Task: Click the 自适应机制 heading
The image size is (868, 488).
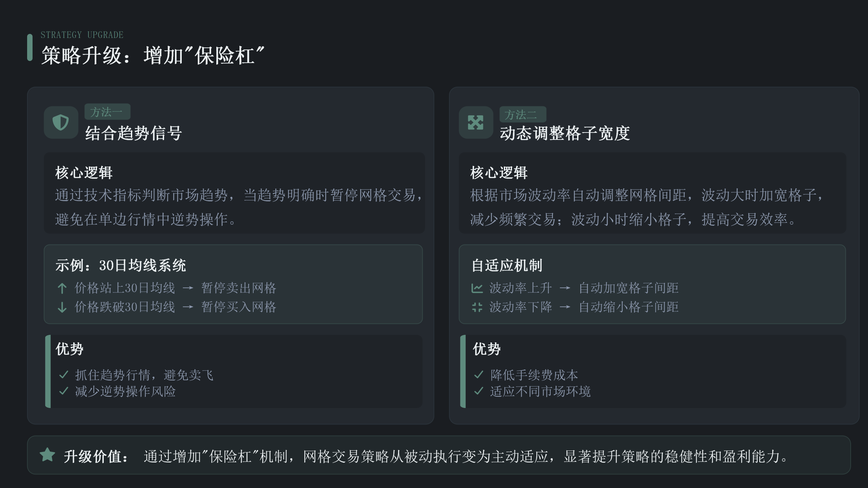Action: pyautogui.click(x=507, y=265)
